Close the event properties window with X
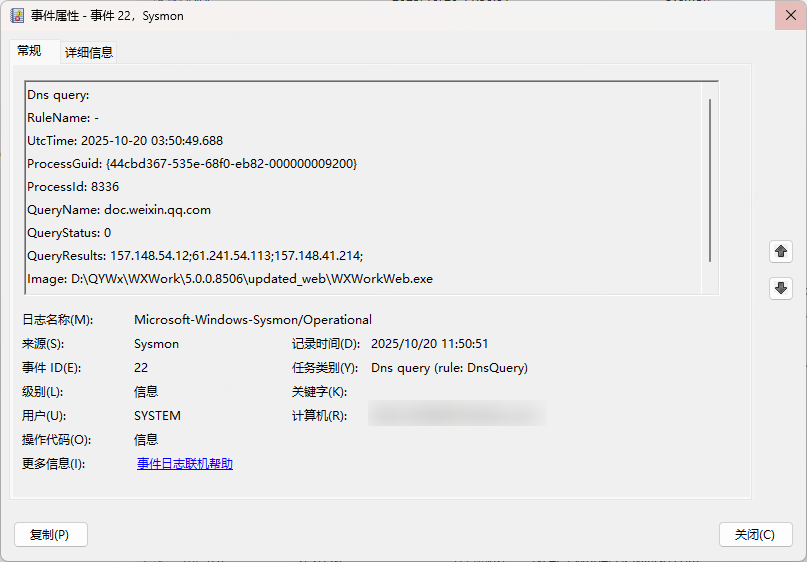Screen dimensions: 807x562 [x=783, y=16]
